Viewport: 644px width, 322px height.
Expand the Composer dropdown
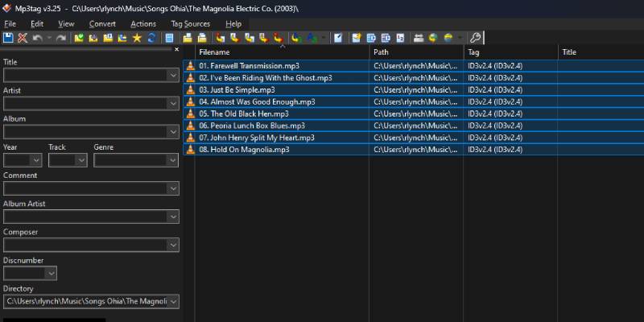pyautogui.click(x=173, y=246)
